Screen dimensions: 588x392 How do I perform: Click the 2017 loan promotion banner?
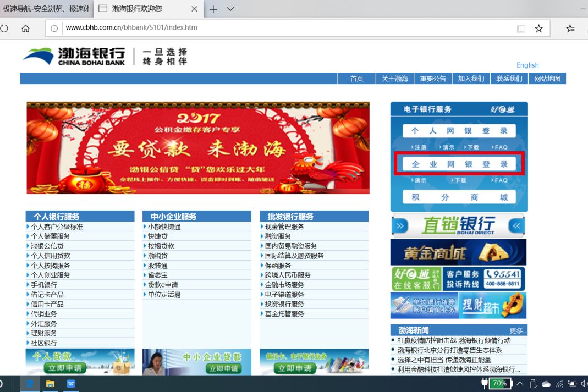198,148
